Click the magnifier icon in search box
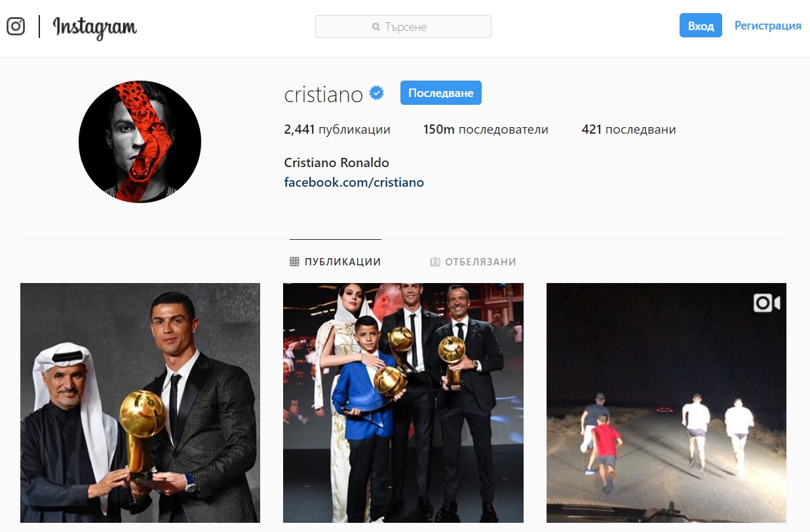 (376, 27)
